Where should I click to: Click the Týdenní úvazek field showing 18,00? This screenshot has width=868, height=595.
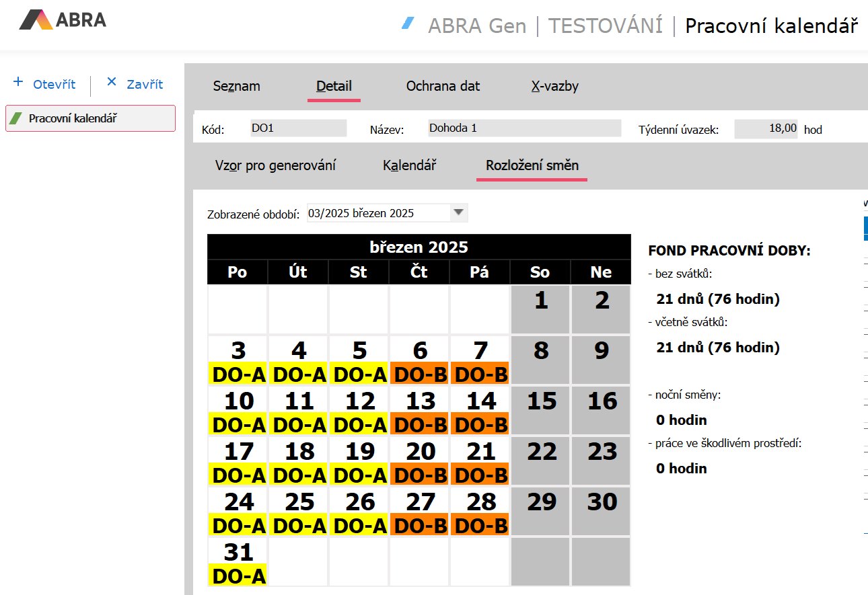tap(766, 128)
